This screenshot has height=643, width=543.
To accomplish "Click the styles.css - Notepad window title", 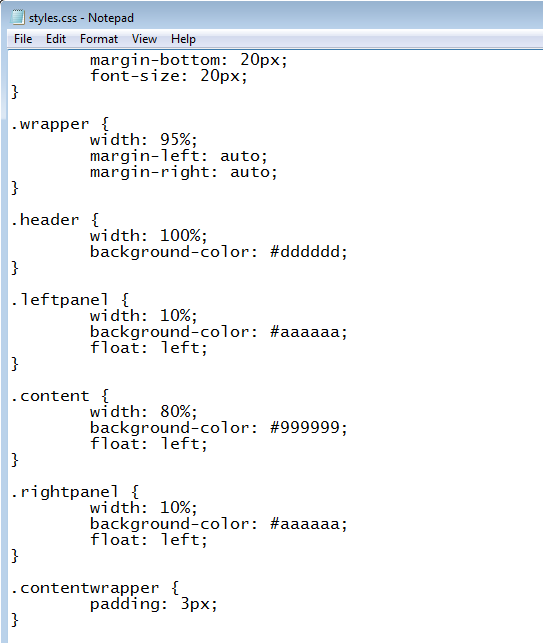I will click(81, 18).
